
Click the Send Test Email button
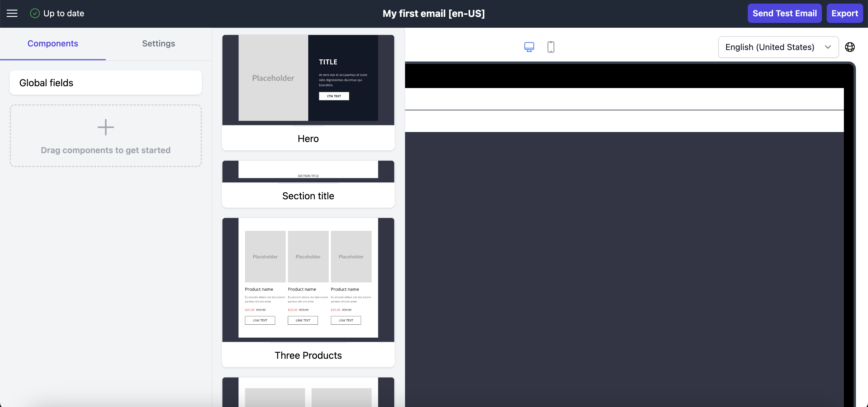tap(785, 14)
